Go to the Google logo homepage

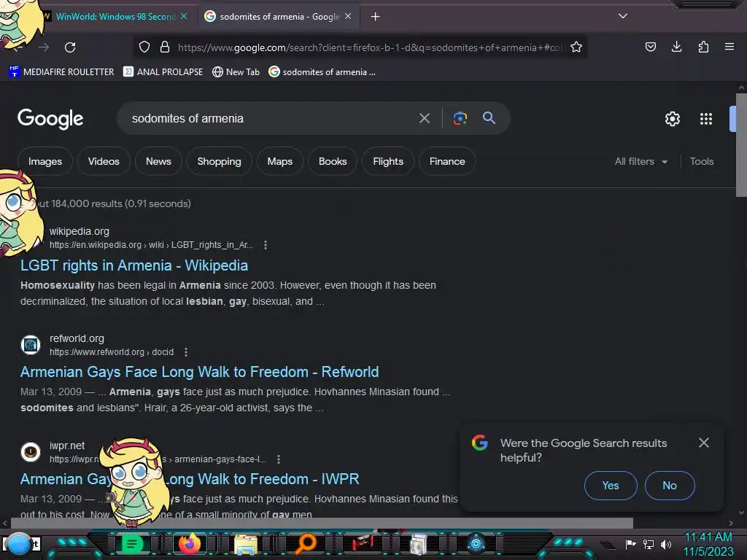coord(50,119)
